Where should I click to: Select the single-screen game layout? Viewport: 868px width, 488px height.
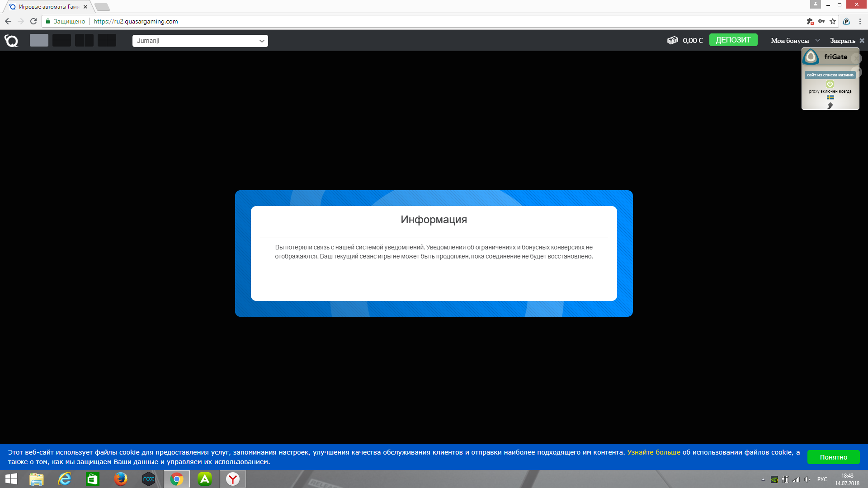39,41
